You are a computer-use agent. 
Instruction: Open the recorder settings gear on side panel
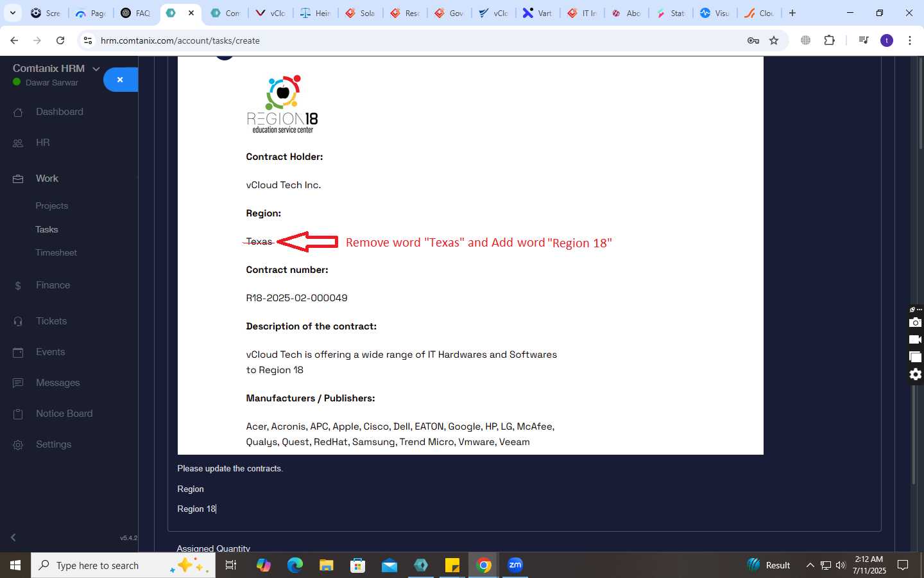[916, 374]
